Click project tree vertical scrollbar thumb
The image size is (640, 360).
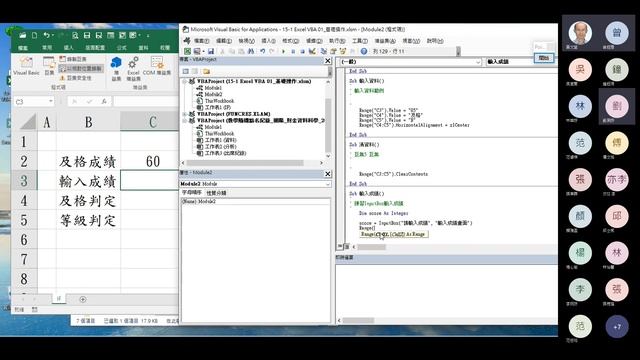[328, 124]
